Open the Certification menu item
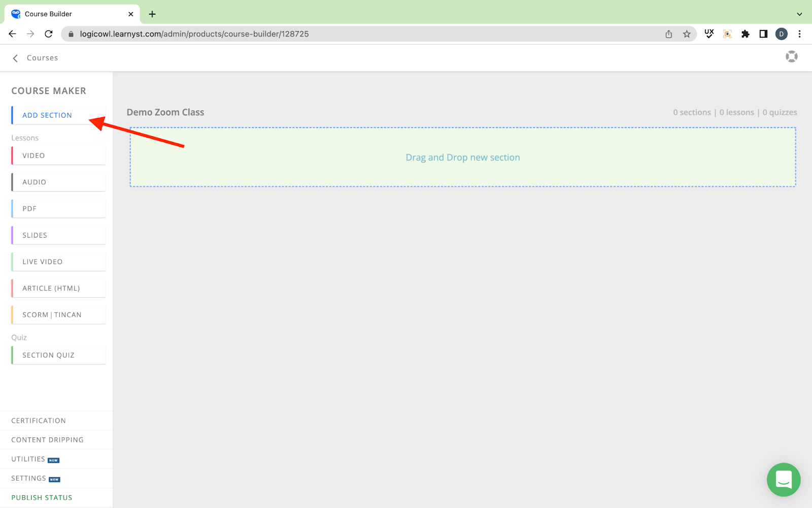 click(x=39, y=421)
